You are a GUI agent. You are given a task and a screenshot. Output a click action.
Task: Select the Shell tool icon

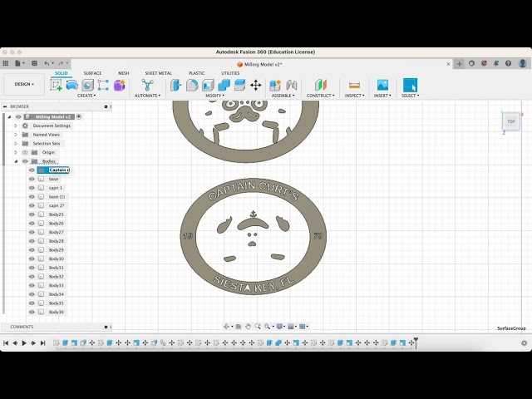[x=208, y=85]
